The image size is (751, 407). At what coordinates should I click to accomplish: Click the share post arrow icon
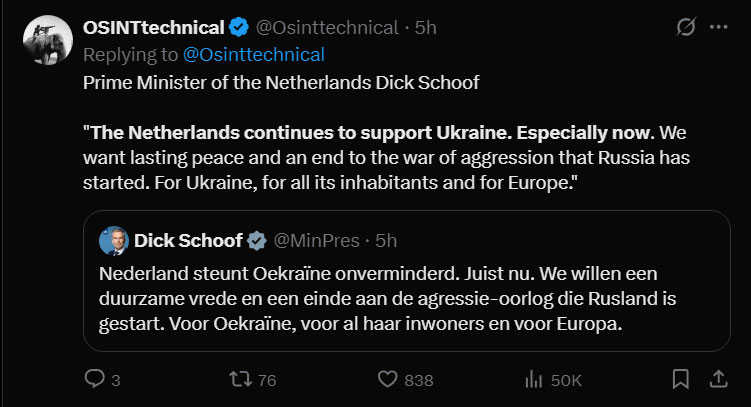click(717, 380)
